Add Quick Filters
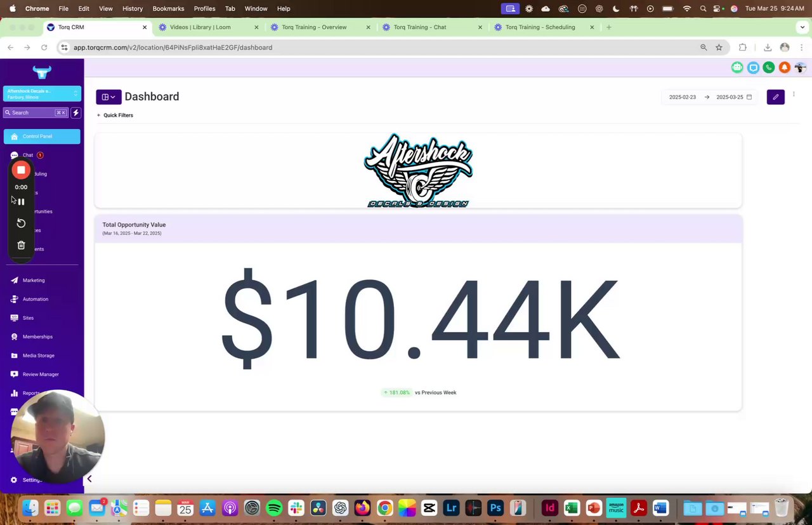Viewport: 812px width, 525px height. click(x=115, y=116)
